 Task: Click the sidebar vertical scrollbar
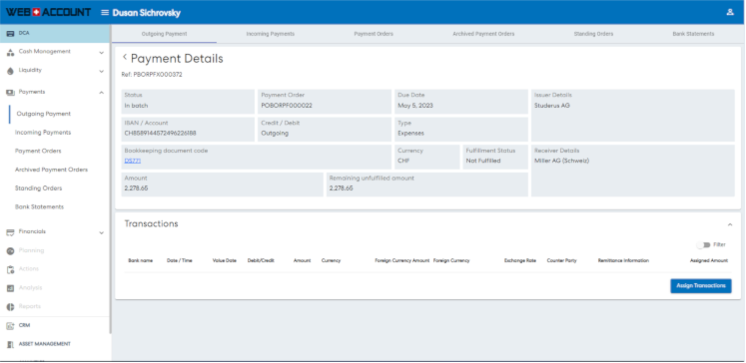point(110,178)
